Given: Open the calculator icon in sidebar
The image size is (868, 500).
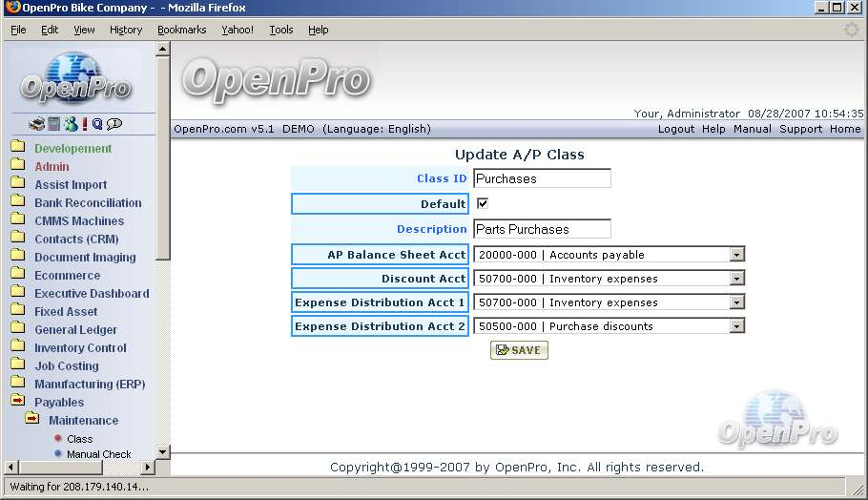Looking at the screenshot, I should click(x=54, y=124).
